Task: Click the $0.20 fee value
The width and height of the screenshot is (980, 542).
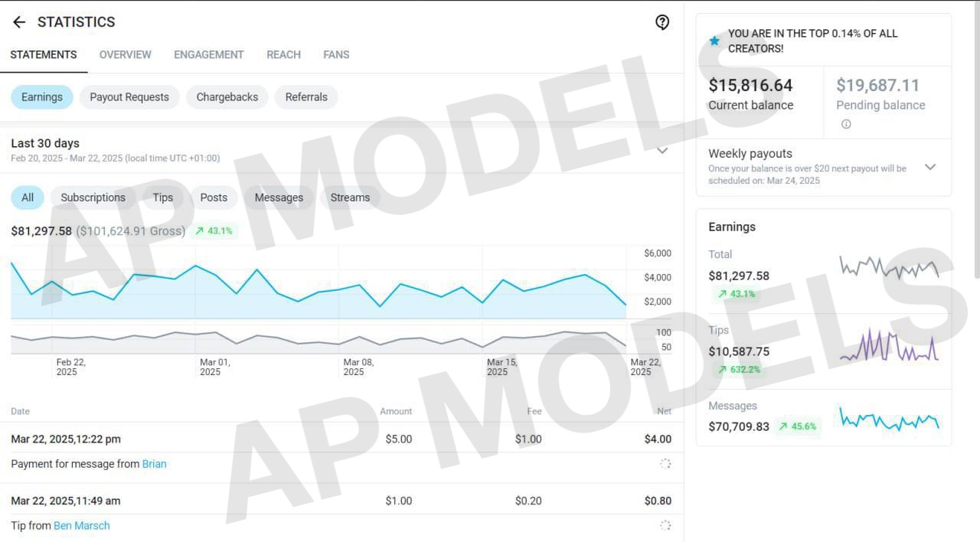Action: click(528, 501)
